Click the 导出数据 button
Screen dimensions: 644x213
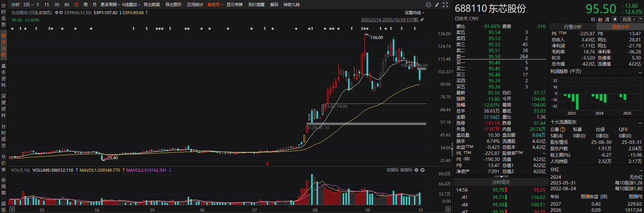click(152, 5)
